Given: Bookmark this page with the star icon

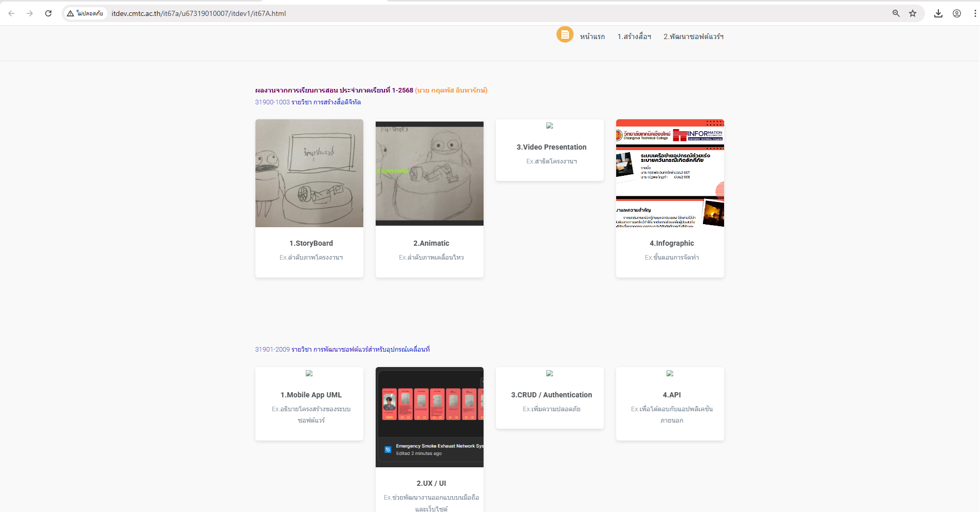Looking at the screenshot, I should point(913,13).
